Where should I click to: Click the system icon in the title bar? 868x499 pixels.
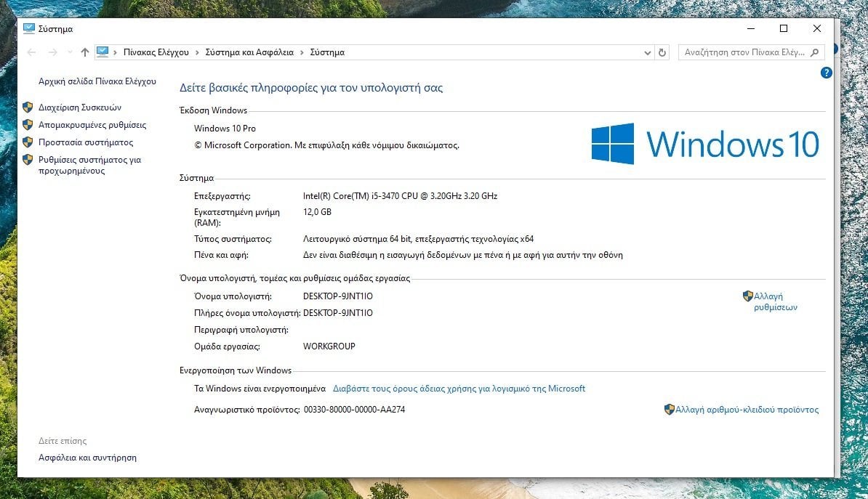29,29
